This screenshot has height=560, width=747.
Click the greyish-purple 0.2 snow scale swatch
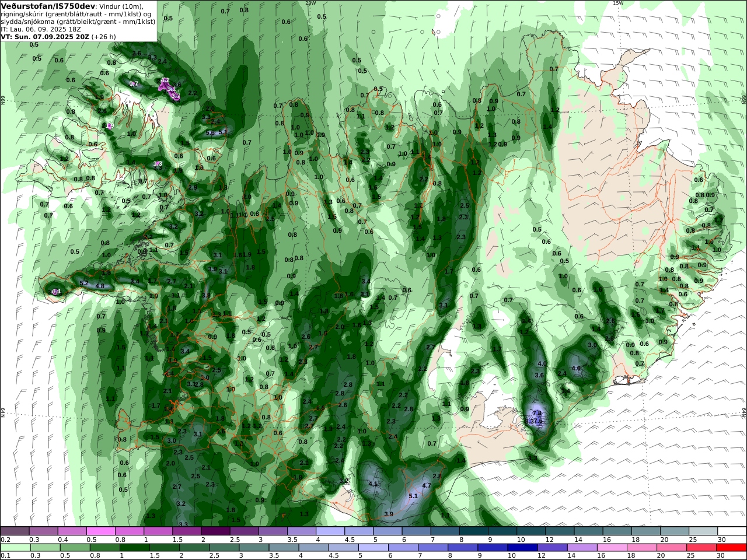(x=15, y=531)
